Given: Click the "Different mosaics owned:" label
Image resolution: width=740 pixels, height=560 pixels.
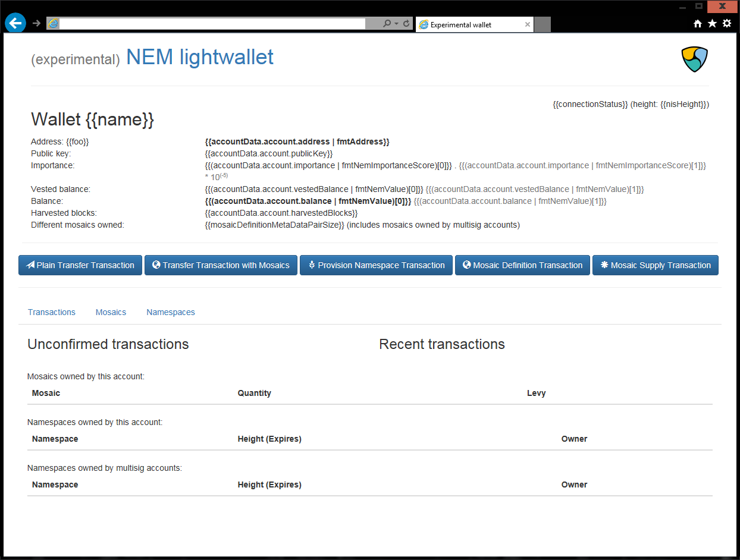Looking at the screenshot, I should click(77, 225).
